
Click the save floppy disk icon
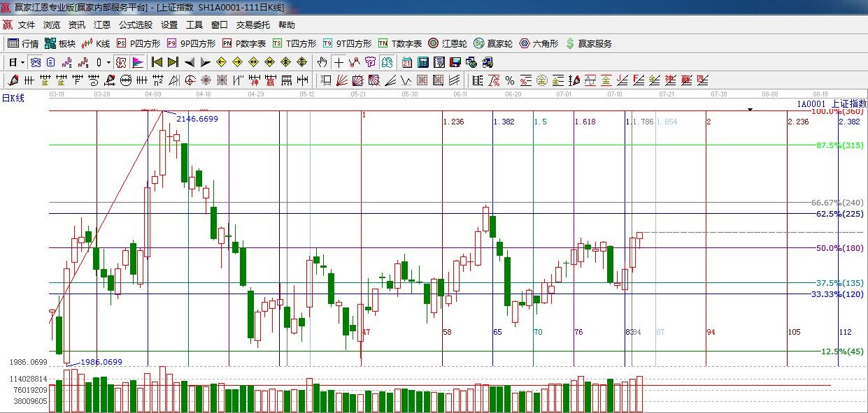[455, 62]
